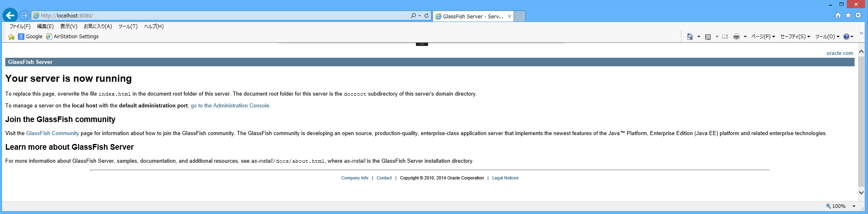868x214 pixels.
Task: Open the ヘルプ(H) menu
Action: tap(154, 26)
